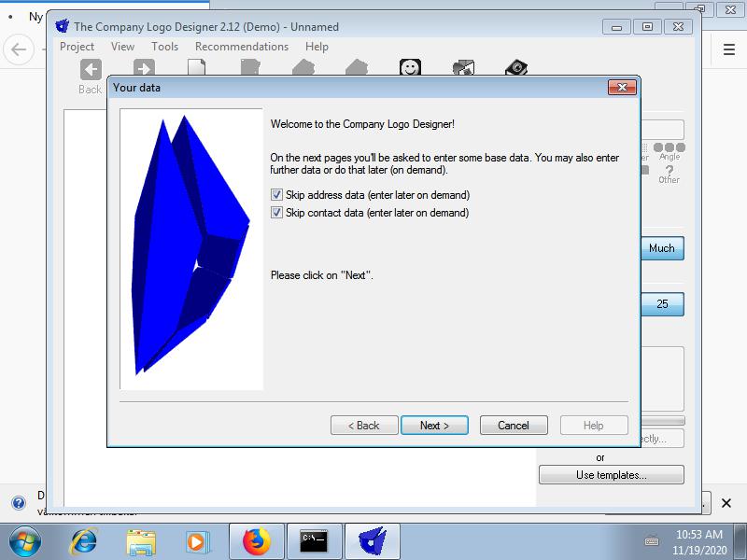Click the blue Much button

pos(663,248)
